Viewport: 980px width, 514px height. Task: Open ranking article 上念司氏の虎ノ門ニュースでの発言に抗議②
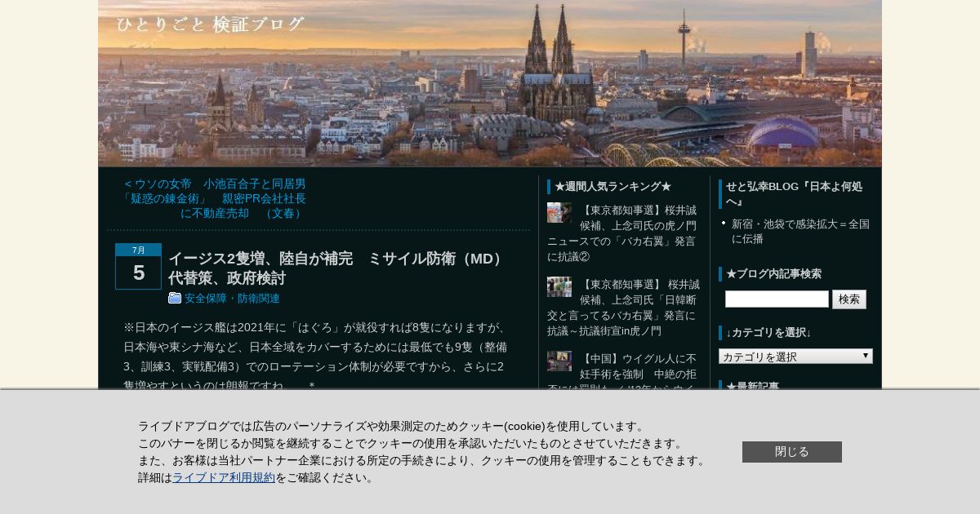tap(622, 233)
